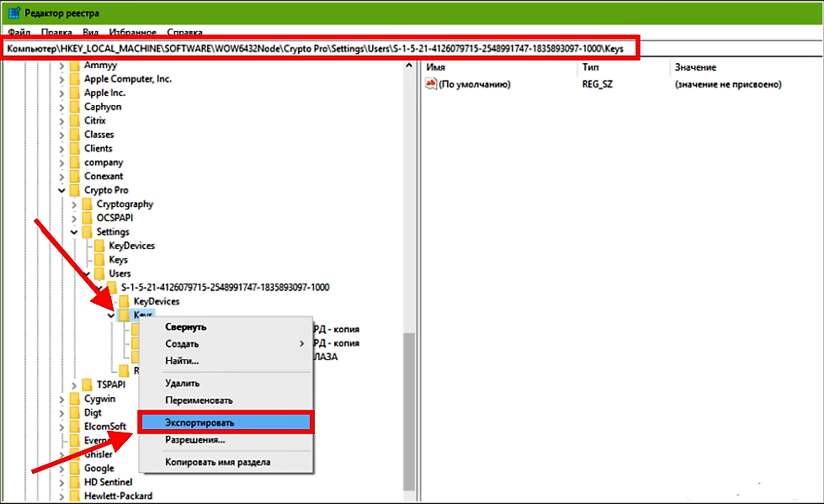Click the KeyDevices folder icon under Settings
824x504 pixels.
click(x=99, y=246)
